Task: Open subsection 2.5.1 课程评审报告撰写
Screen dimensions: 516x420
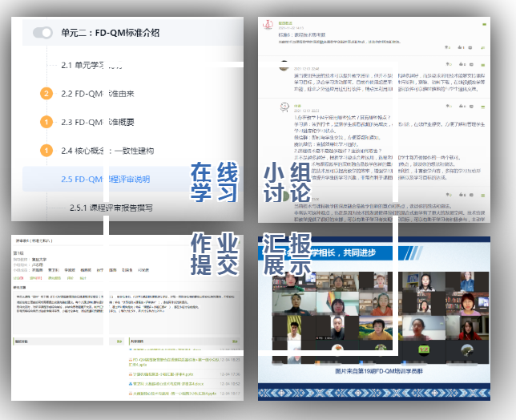Action: (x=111, y=208)
